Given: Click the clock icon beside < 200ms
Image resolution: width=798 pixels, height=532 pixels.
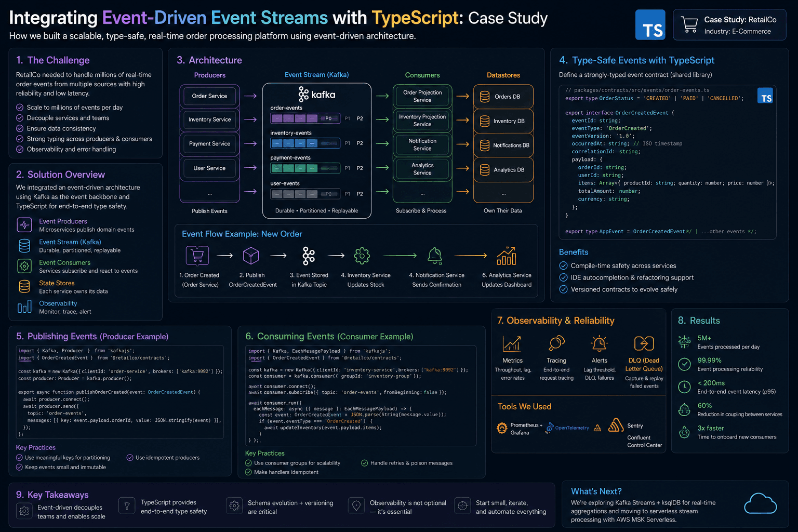Looking at the screenshot, I should click(x=685, y=387).
